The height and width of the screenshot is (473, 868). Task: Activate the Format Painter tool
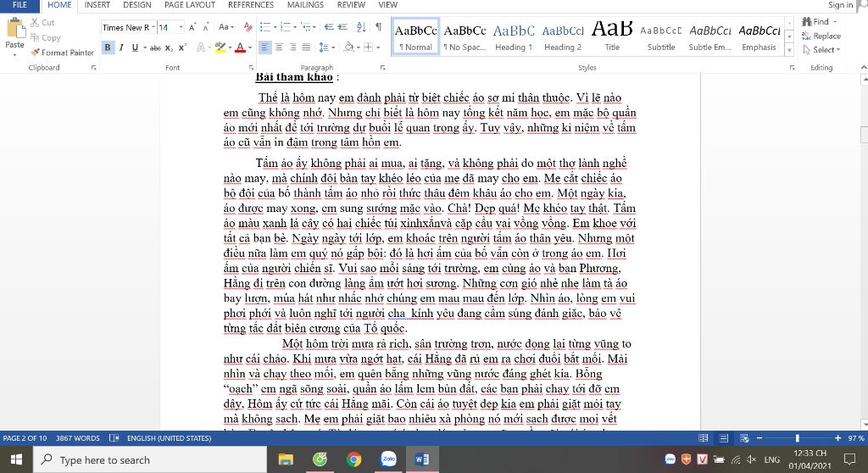click(x=62, y=53)
